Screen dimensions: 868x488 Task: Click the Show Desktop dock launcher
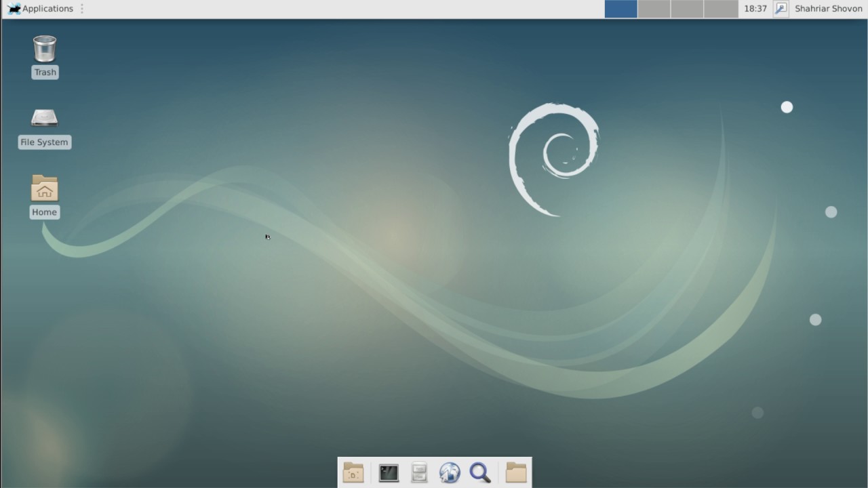[x=353, y=472]
